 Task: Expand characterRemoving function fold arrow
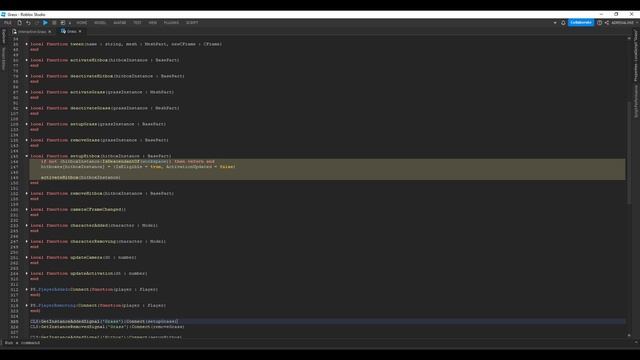click(x=27, y=242)
